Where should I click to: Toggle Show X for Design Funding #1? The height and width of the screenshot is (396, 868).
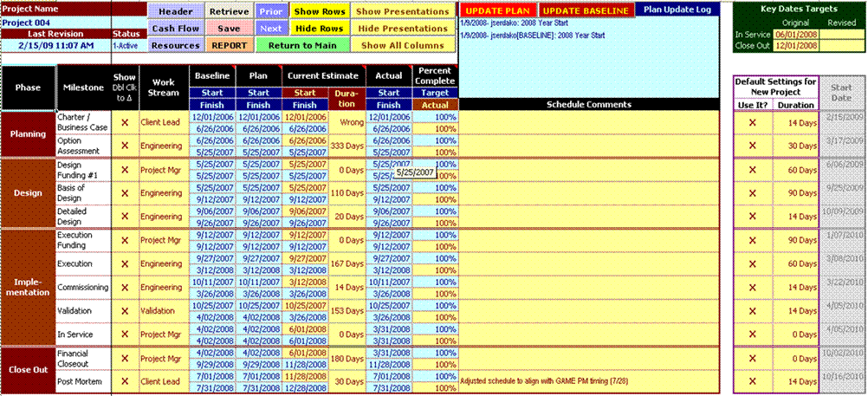[125, 170]
